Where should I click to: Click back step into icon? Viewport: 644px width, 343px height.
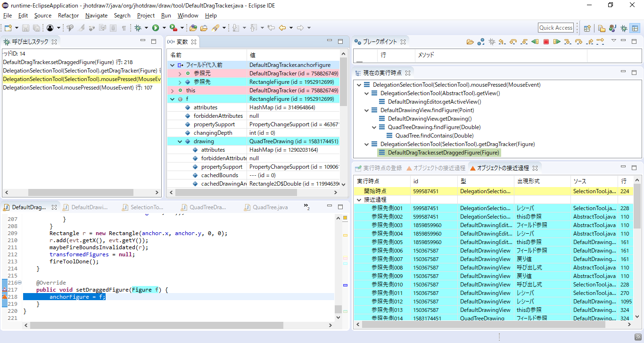(524, 41)
